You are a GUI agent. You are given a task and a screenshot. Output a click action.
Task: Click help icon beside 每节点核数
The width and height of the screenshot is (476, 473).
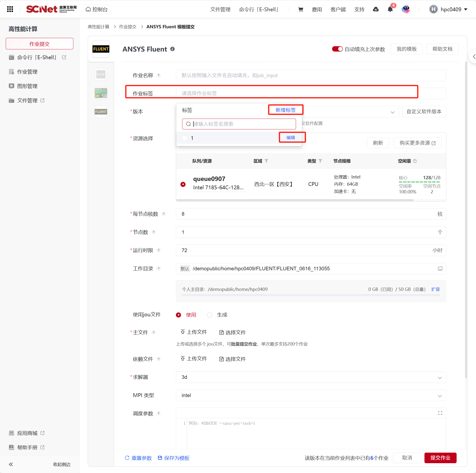click(164, 214)
